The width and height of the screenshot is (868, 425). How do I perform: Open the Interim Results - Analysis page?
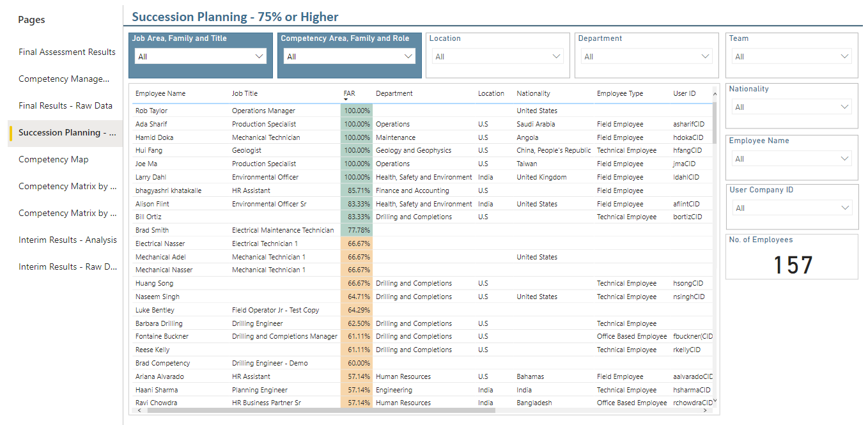tap(68, 240)
